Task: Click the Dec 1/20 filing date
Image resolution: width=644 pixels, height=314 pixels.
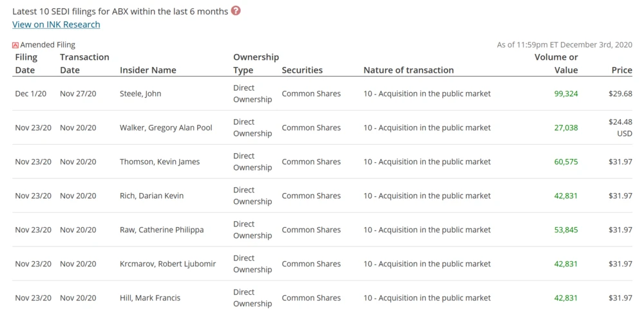Action: point(29,94)
